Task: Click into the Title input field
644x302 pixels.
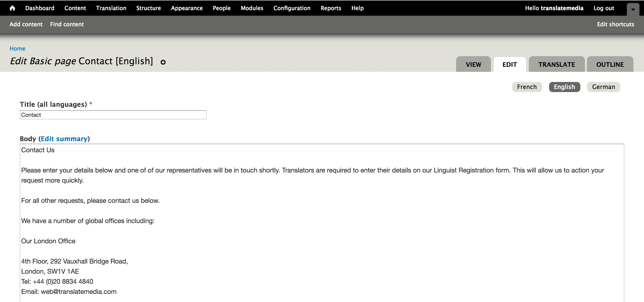Action: click(113, 115)
